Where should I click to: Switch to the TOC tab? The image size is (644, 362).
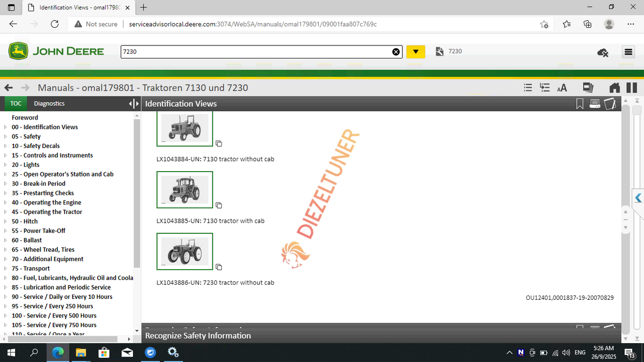click(x=16, y=104)
